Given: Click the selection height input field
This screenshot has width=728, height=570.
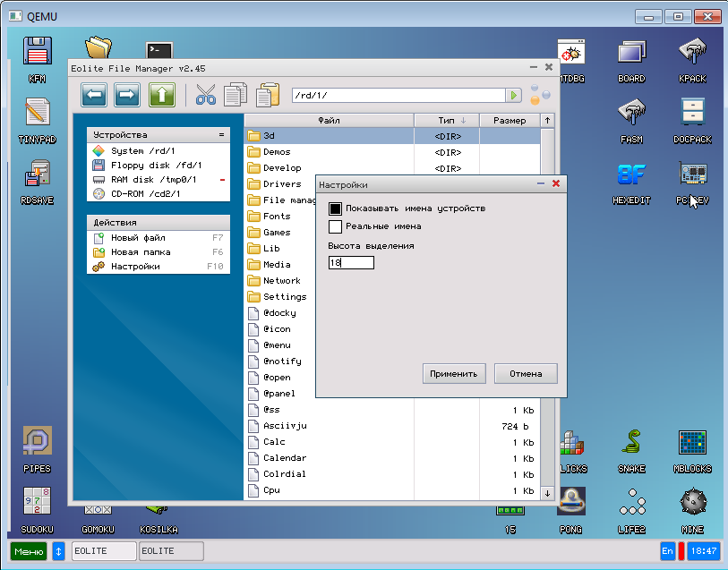Looking at the screenshot, I should click(351, 263).
